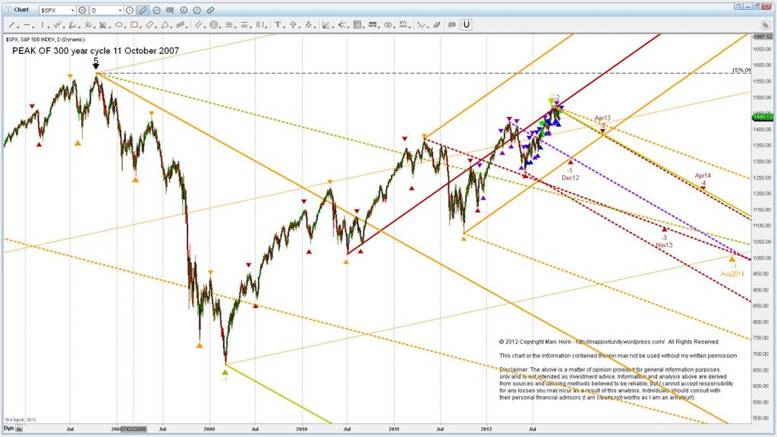Click the Apr14 projection label
Image resolution: width=777 pixels, height=437 pixels.
tap(703, 175)
